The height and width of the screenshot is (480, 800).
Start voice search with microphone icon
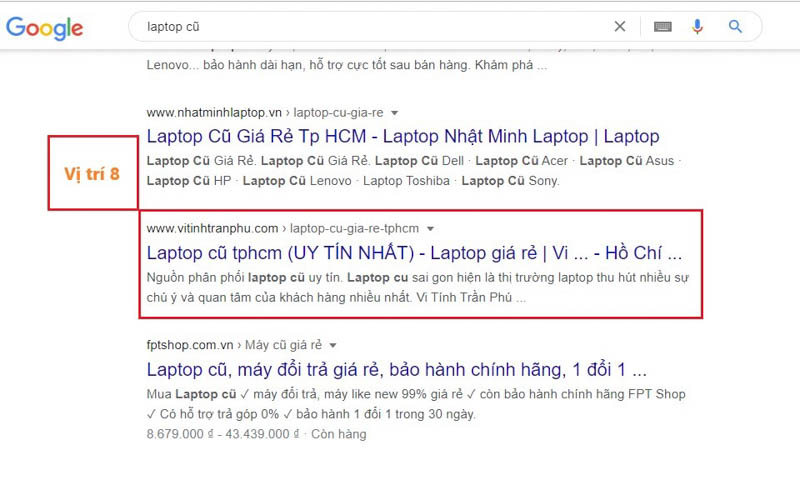[697, 27]
